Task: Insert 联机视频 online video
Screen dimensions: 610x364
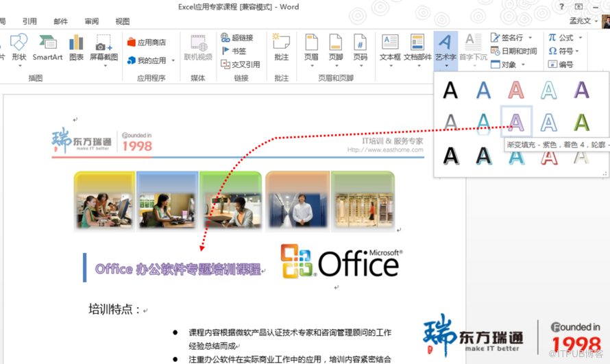Action: 198,49
